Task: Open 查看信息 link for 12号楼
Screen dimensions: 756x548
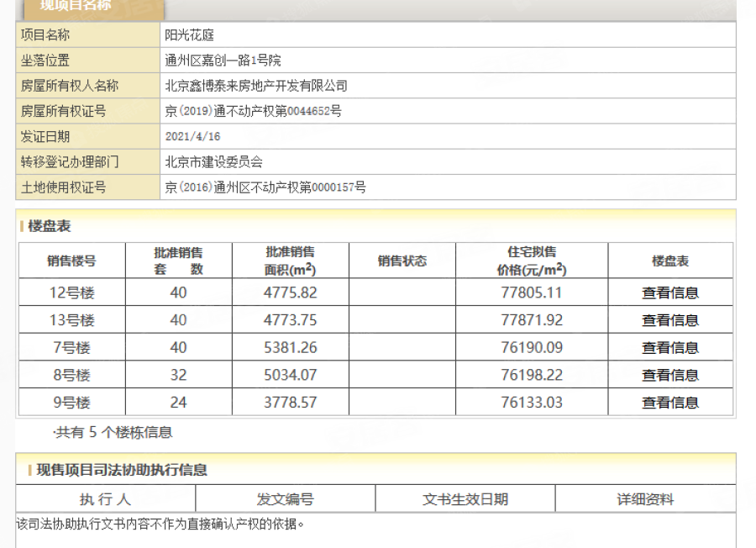Action: coord(669,292)
